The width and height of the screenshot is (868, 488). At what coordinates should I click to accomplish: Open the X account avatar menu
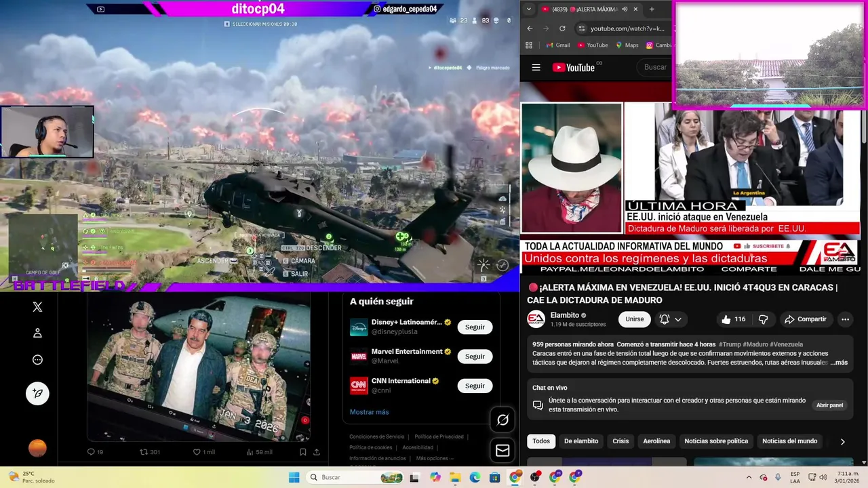[37, 448]
